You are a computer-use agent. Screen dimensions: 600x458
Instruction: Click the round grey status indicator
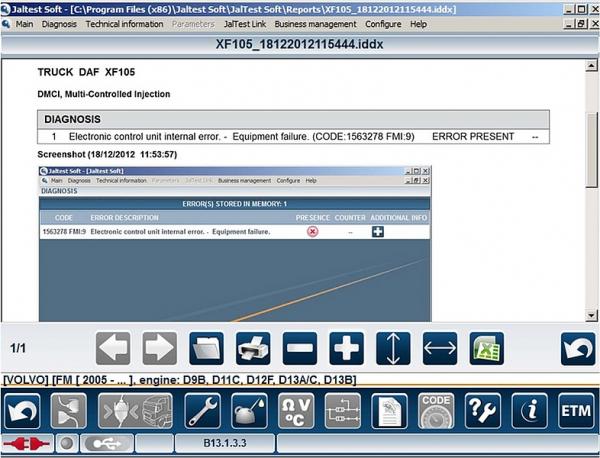point(67,444)
